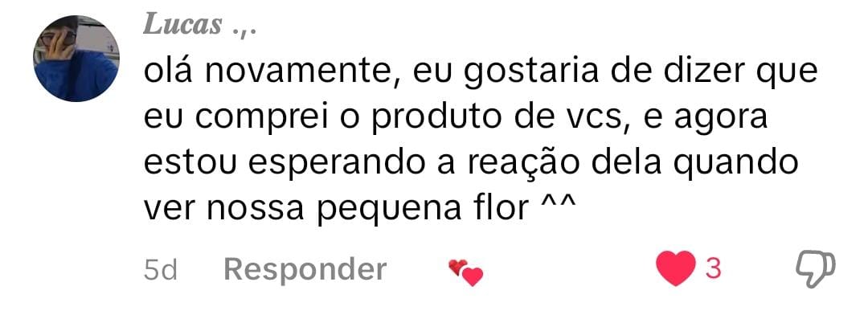Viewport: 868px width, 323px height.
Task: Tap the blue-hoodie avatar image
Action: pos(76,59)
